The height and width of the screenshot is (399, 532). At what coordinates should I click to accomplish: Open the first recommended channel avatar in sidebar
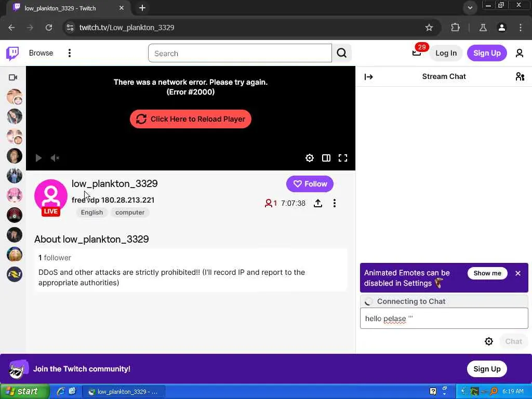point(15,97)
